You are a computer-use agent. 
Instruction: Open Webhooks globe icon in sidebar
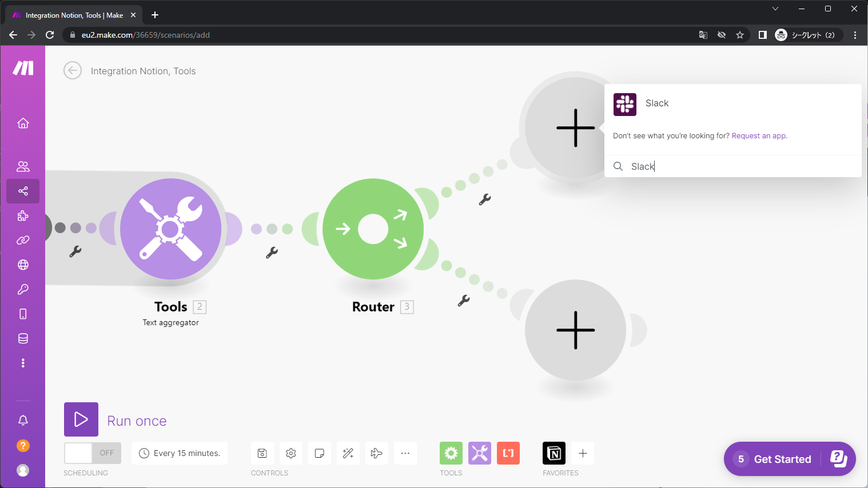23,265
